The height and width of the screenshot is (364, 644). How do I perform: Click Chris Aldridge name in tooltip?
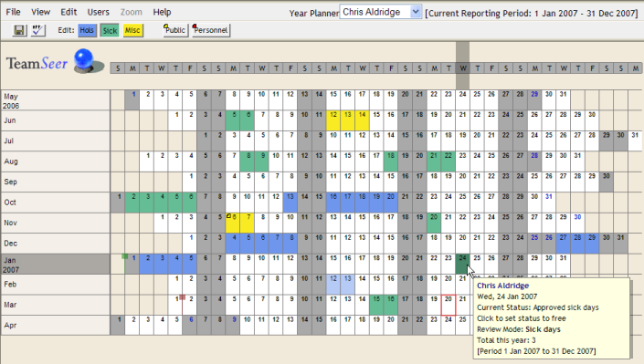(502, 286)
